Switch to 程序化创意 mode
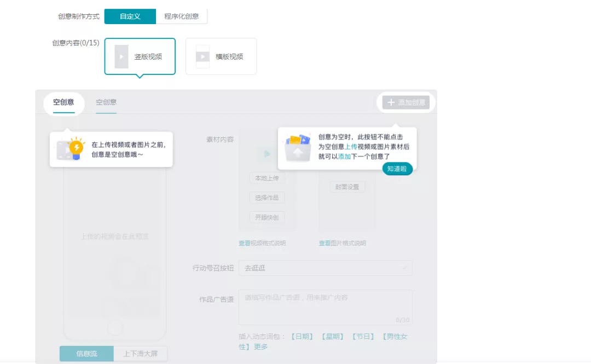Screen dimensions: 591x364 181,16
